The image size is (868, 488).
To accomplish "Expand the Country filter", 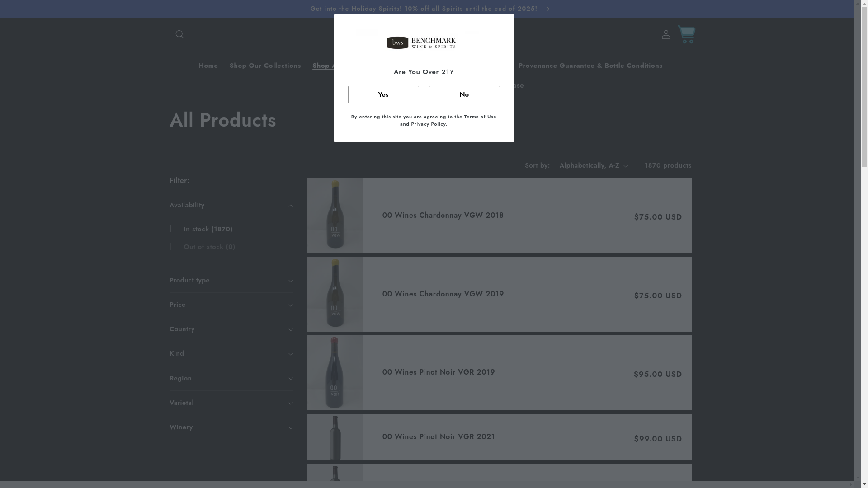I will pos(231,329).
